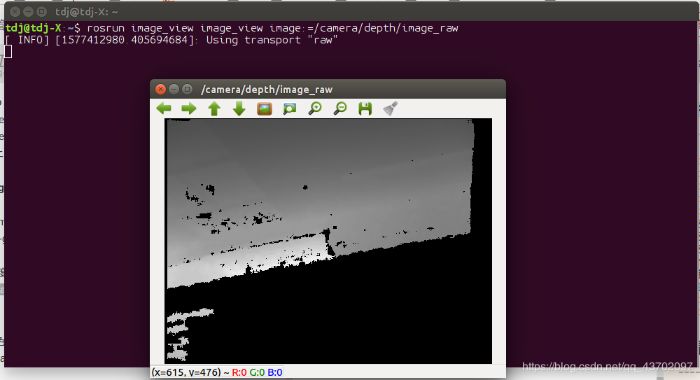Click the "/camera/depth/image_raw" window title
Screen dimensions: 700x380
(267, 90)
